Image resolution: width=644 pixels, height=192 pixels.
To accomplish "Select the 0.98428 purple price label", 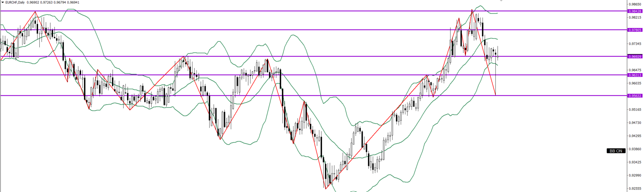I will pos(635,11).
